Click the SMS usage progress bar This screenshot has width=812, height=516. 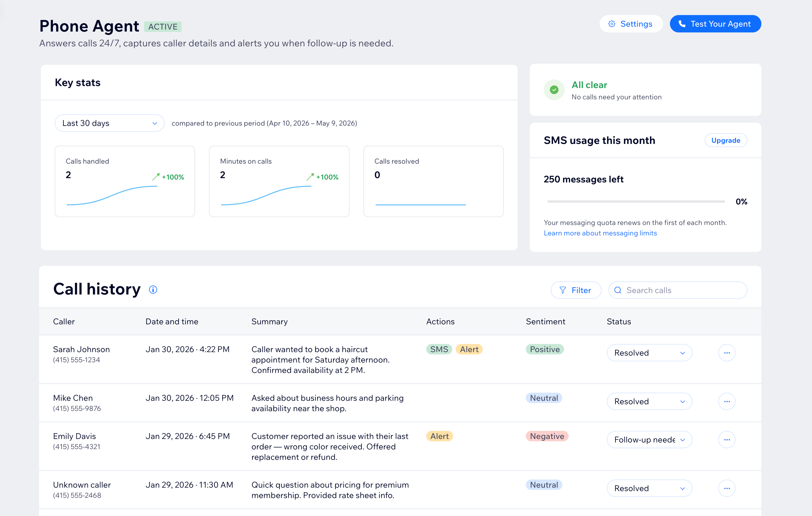(x=636, y=202)
